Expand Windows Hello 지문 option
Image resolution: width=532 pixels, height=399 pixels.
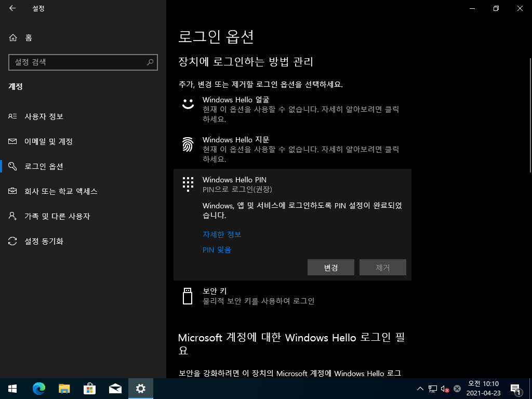click(x=292, y=149)
